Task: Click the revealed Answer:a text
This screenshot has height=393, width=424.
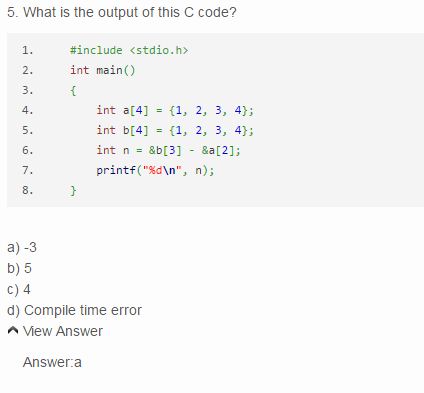Action: (x=52, y=362)
